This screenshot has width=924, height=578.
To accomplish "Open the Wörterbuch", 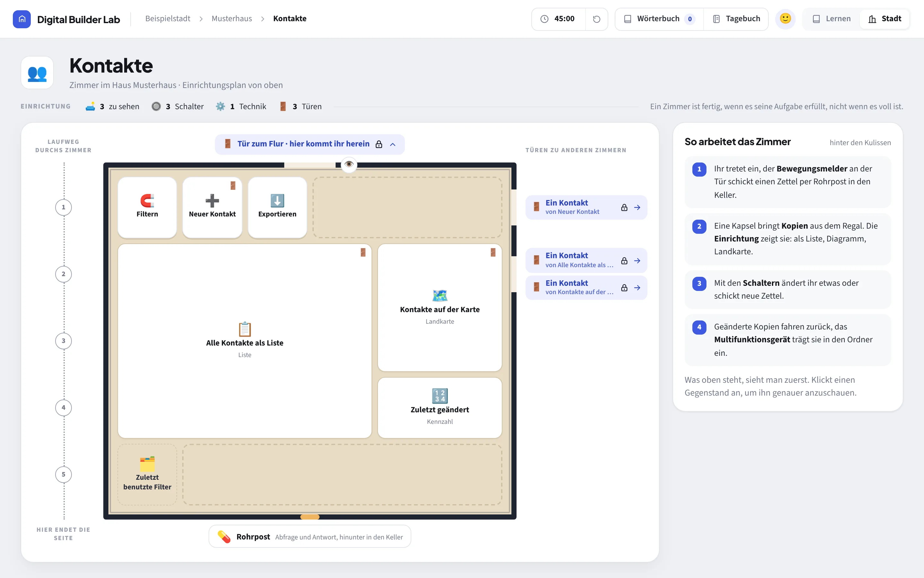I will [659, 19].
